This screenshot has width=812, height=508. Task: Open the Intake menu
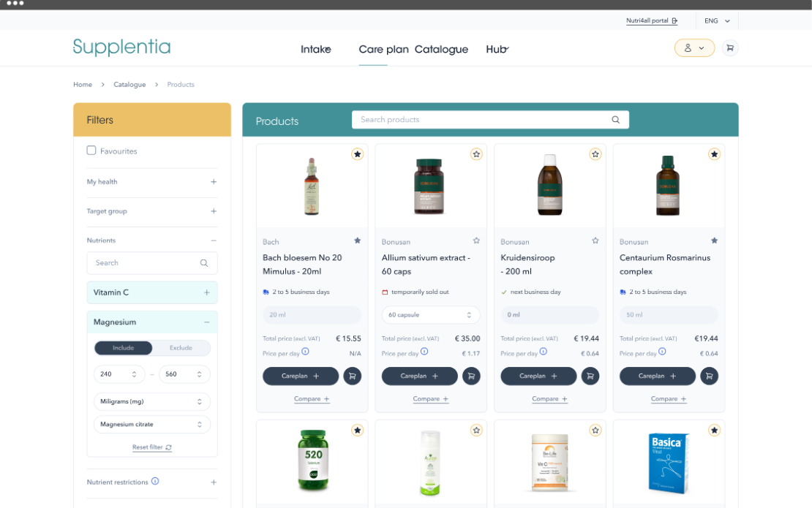(316, 49)
